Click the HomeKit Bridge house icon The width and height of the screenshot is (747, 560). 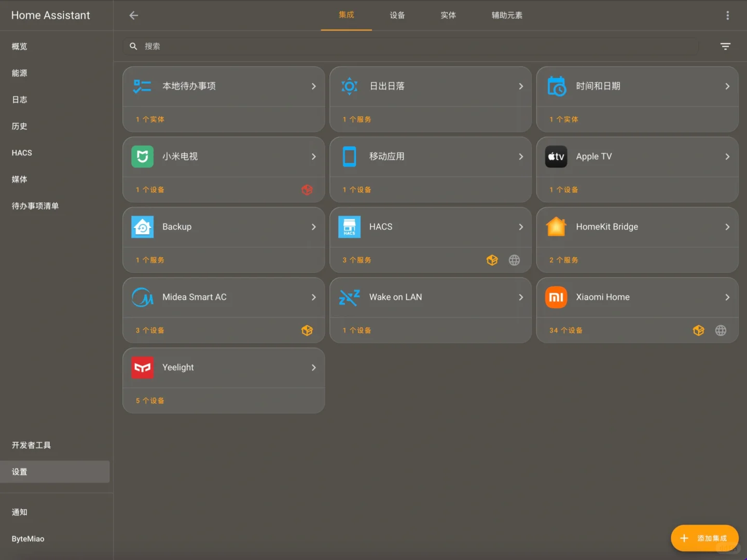pos(556,227)
